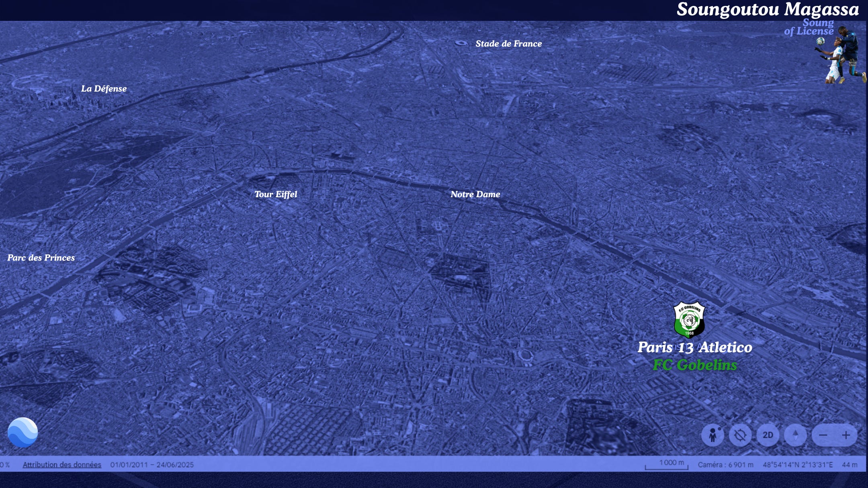Screen dimensions: 868x488
Task: Click the FC Gobelins club crest
Action: click(x=689, y=320)
